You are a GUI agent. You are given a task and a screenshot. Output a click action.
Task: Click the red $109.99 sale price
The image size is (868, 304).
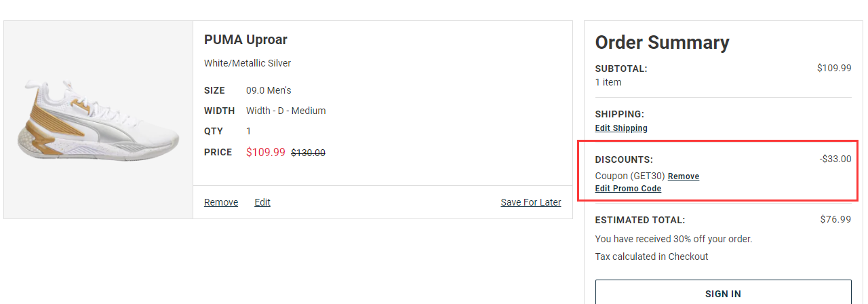[x=266, y=152]
